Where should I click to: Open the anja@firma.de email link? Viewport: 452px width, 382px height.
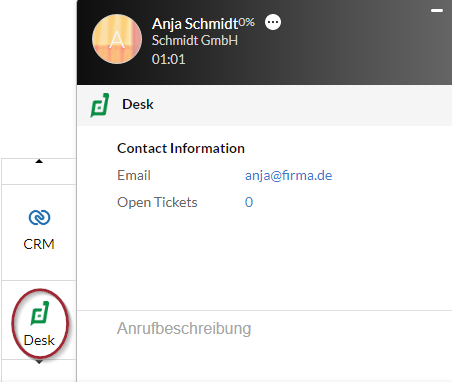point(288,175)
